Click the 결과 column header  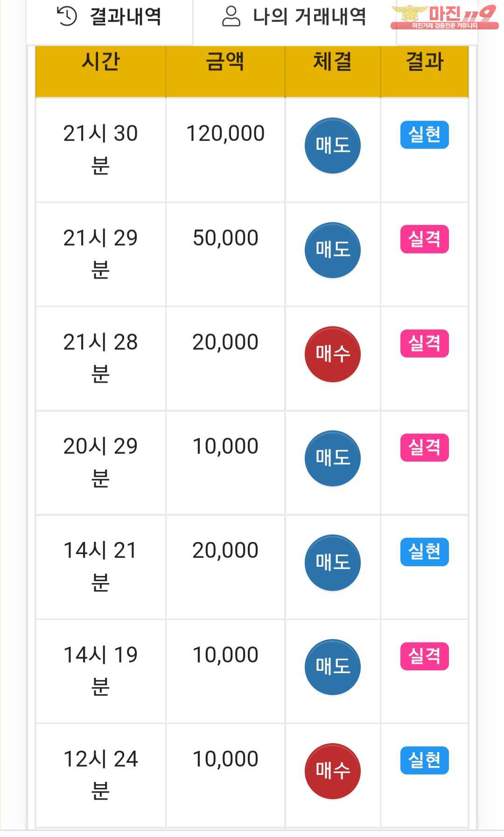tap(424, 62)
